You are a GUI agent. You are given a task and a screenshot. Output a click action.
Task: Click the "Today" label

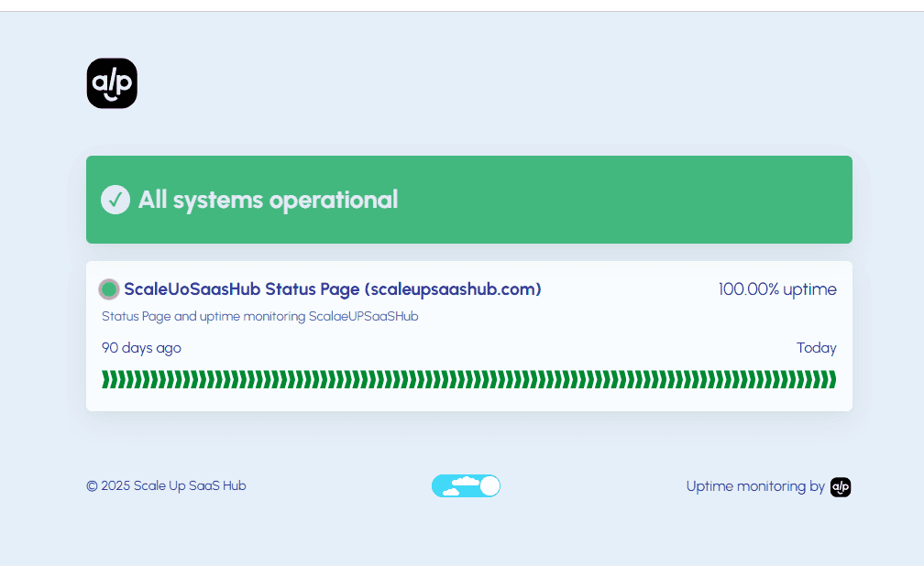[x=816, y=347]
